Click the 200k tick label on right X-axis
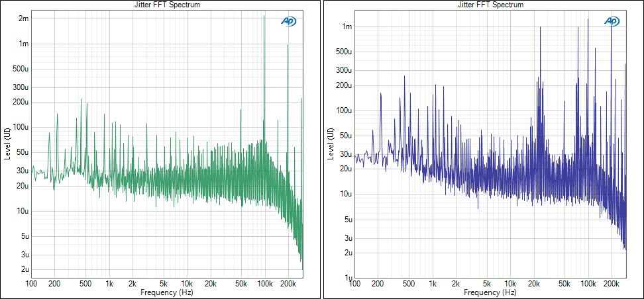The image size is (644, 299). (x=612, y=284)
